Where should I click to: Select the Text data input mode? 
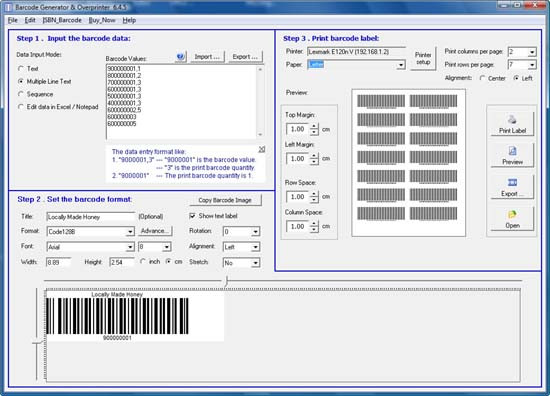pyautogui.click(x=21, y=69)
